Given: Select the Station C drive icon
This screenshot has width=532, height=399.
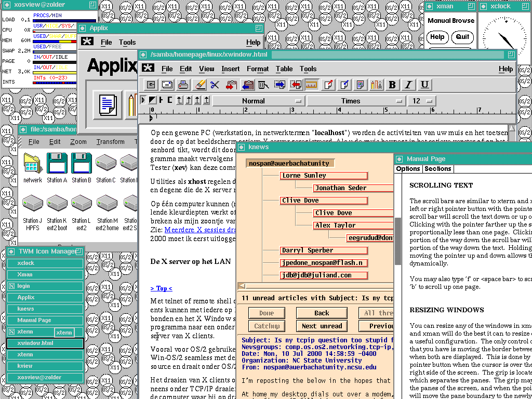Looking at the screenshot, I should [106, 163].
